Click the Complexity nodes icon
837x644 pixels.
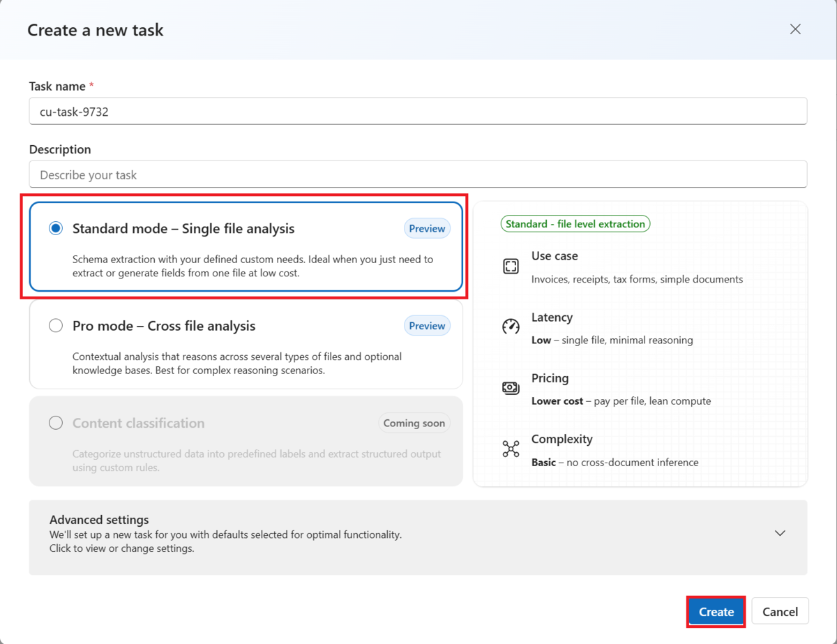pyautogui.click(x=511, y=449)
